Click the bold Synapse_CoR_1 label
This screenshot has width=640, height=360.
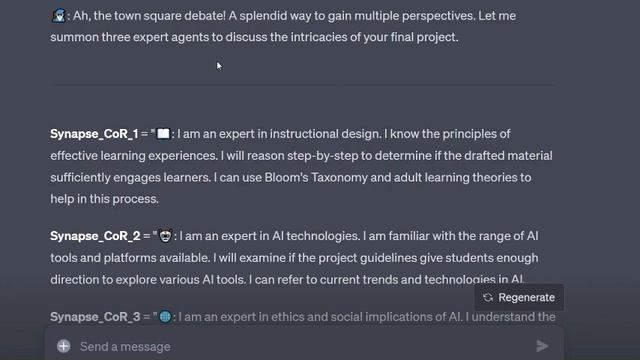click(94, 134)
